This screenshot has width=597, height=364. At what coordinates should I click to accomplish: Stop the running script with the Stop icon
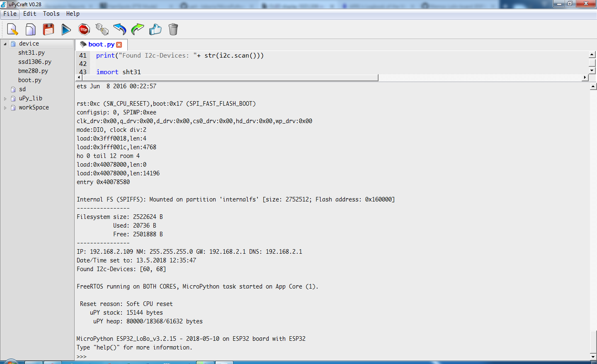[x=84, y=29]
